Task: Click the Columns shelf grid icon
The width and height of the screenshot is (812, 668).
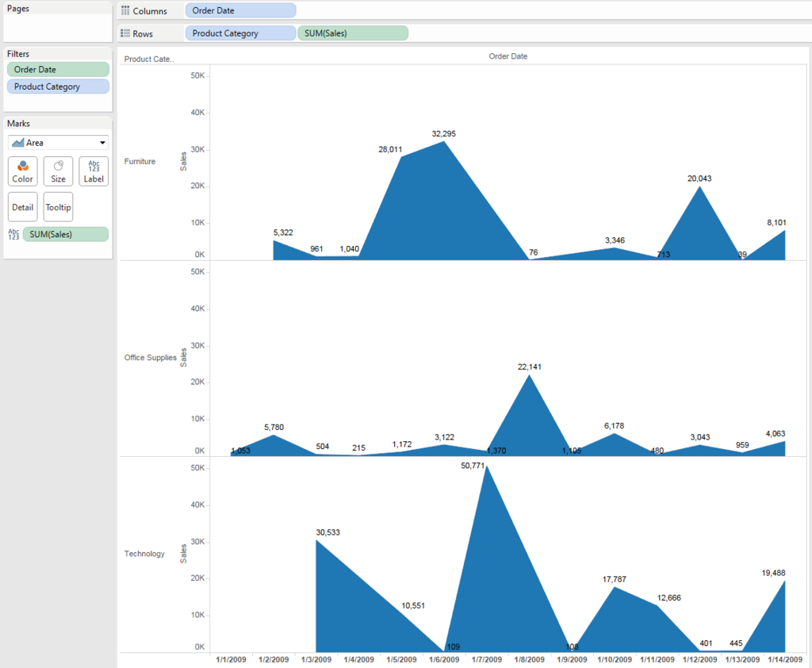Action: click(125, 10)
